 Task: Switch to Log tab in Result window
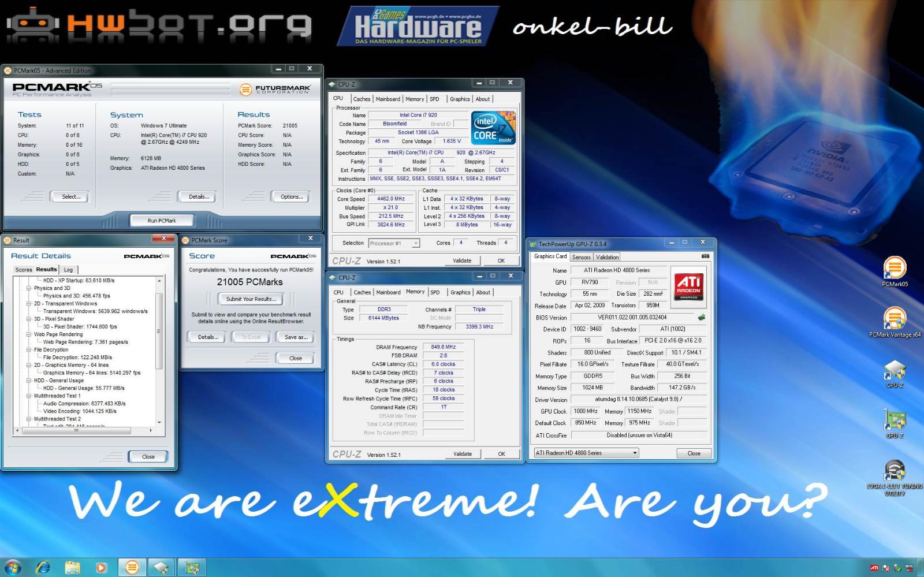68,270
